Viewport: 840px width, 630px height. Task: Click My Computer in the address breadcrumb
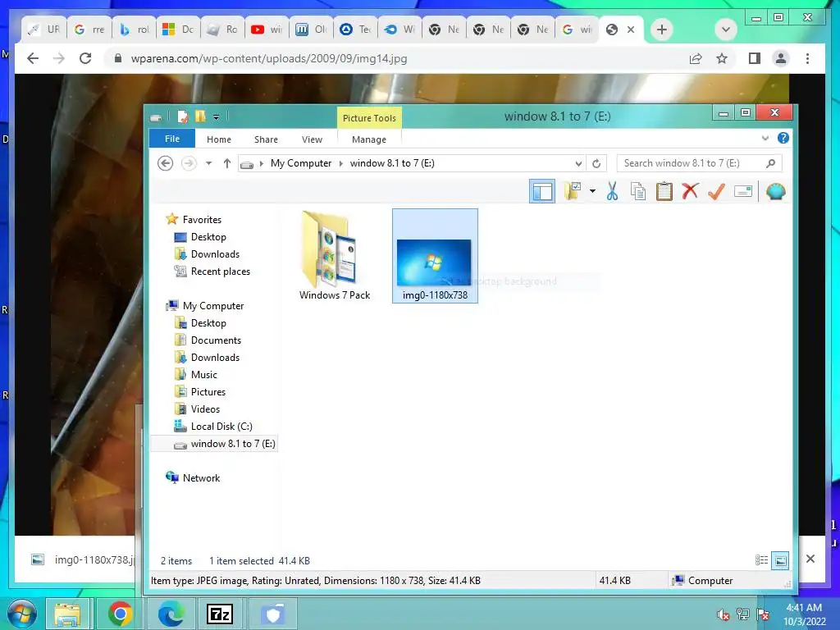pos(300,163)
